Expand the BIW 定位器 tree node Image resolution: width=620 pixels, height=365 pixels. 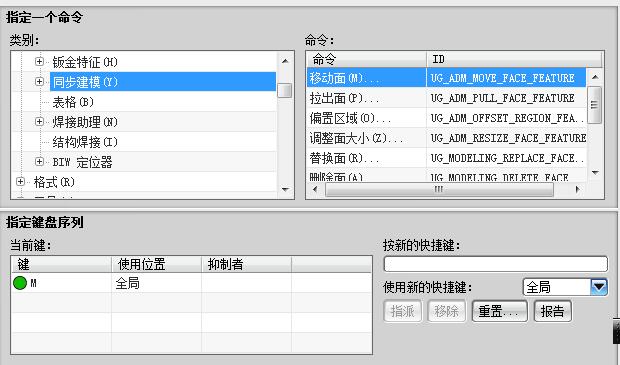coord(39,161)
